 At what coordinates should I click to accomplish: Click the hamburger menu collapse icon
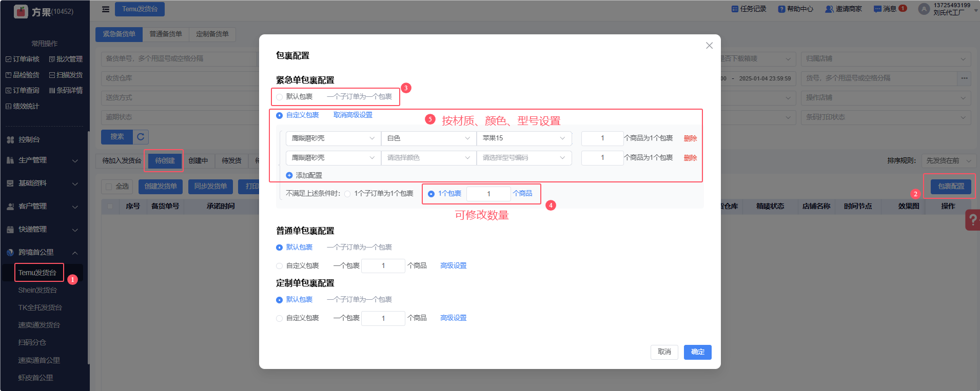[106, 9]
